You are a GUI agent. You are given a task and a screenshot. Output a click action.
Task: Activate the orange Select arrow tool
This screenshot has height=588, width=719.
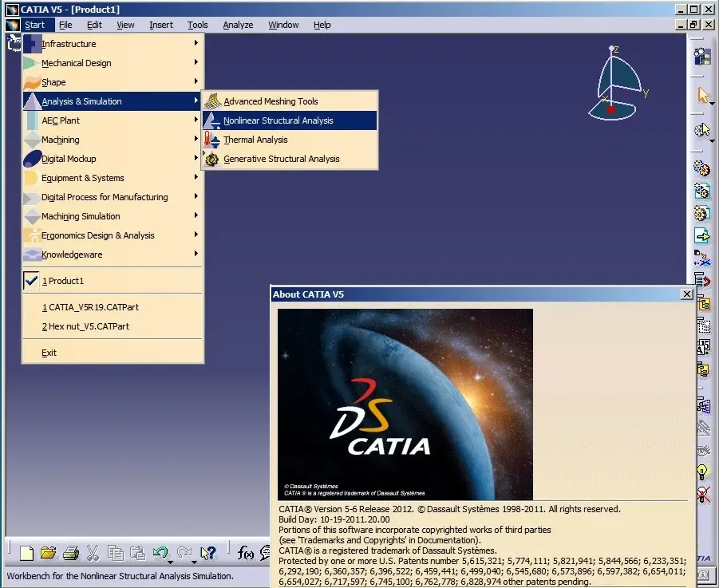(x=701, y=95)
